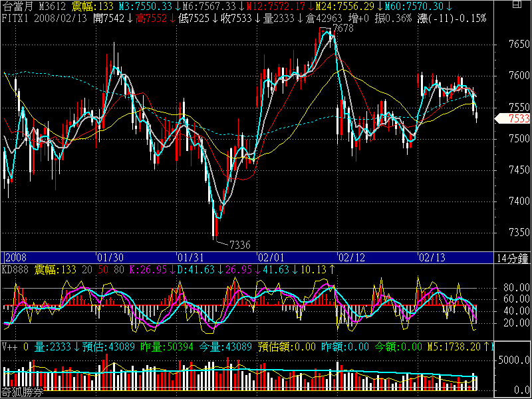This screenshot has height=399, width=532.
Task: Select the '01/30 date marker
Action: [x=110, y=257]
